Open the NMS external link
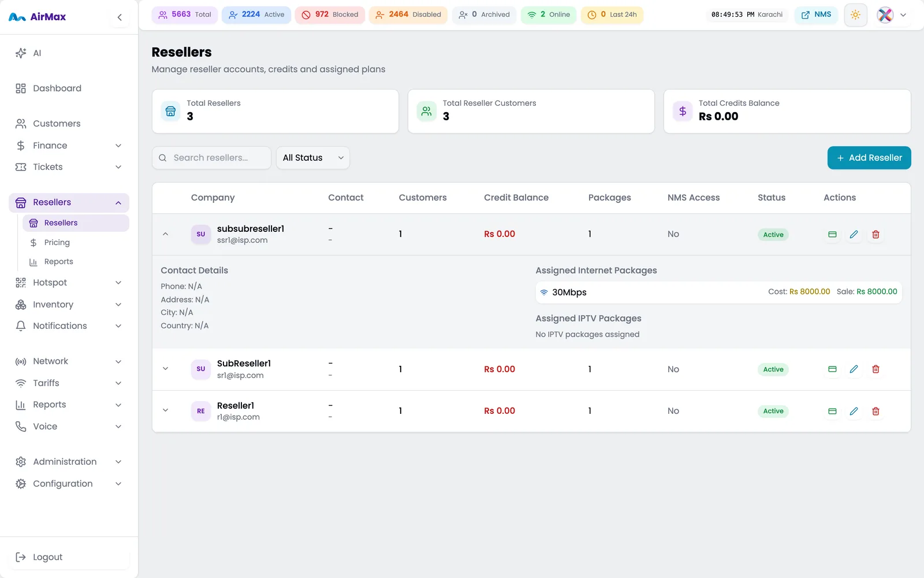The height and width of the screenshot is (578, 924). coord(816,14)
